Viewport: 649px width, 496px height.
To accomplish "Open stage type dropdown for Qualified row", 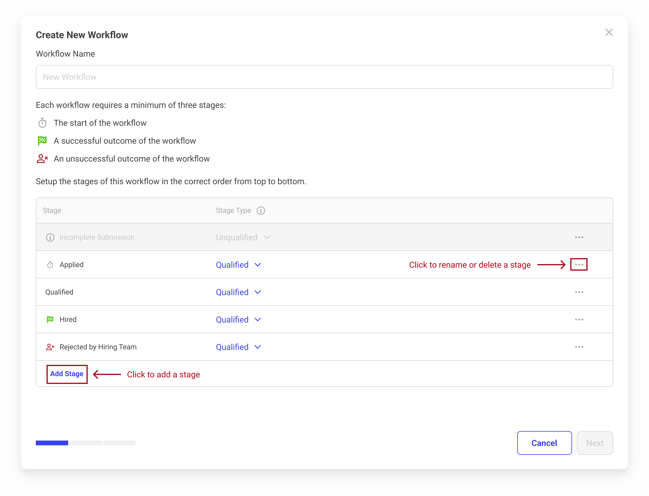I will coord(238,292).
